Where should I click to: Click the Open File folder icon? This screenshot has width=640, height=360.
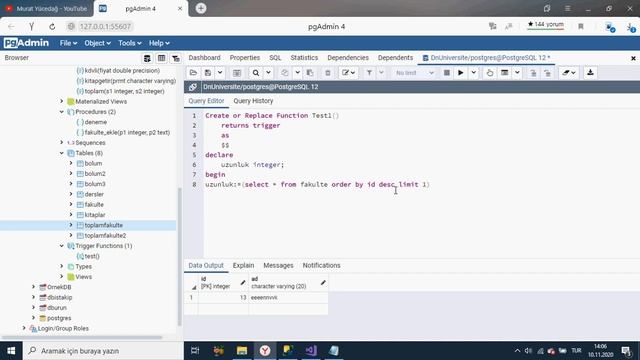[193, 73]
